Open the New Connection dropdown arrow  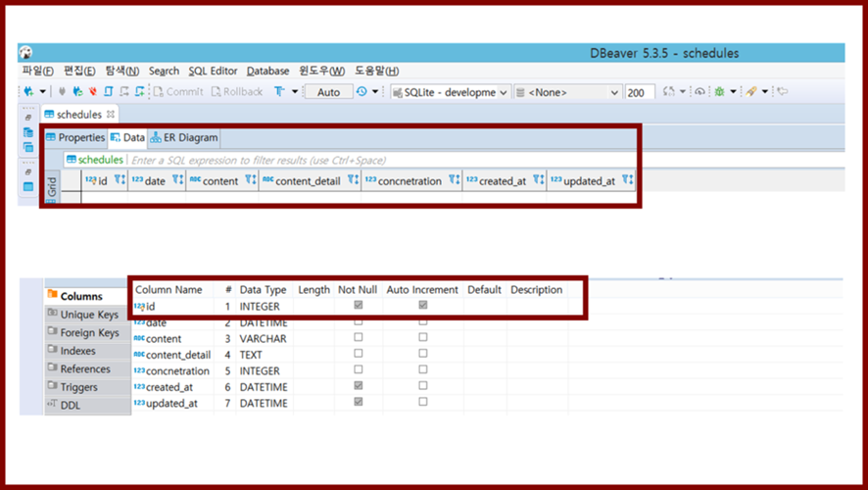[x=42, y=92]
